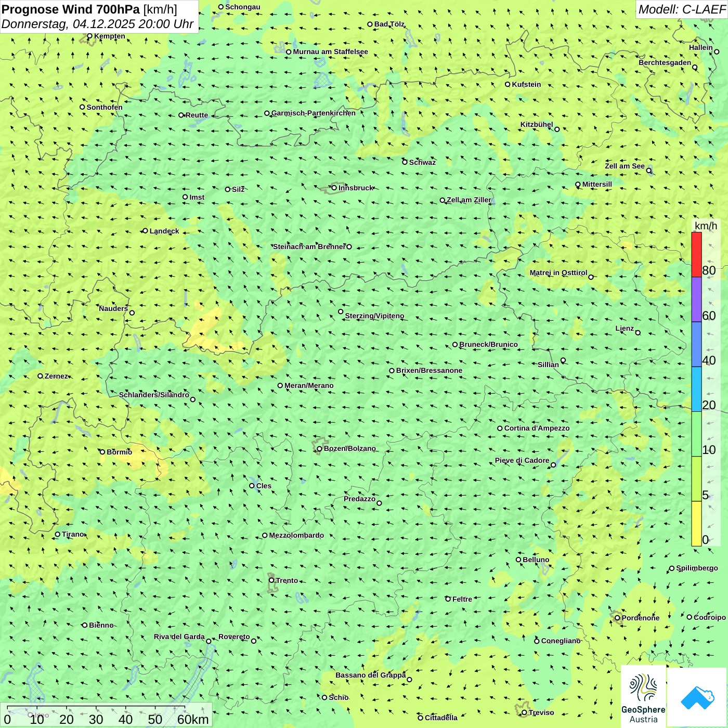The image size is (728, 728).
Task: Click the Bormio location marker
Action: pos(102,452)
